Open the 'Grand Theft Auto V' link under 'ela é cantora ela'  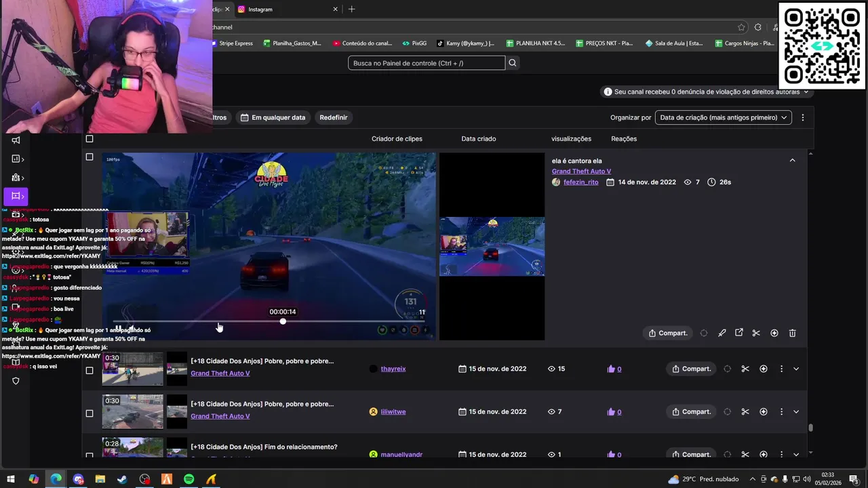pyautogui.click(x=581, y=171)
